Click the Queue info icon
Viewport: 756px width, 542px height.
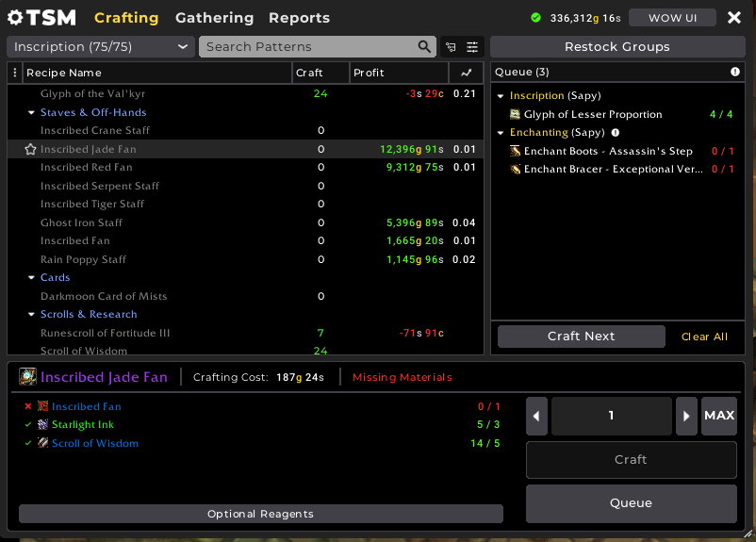(734, 72)
